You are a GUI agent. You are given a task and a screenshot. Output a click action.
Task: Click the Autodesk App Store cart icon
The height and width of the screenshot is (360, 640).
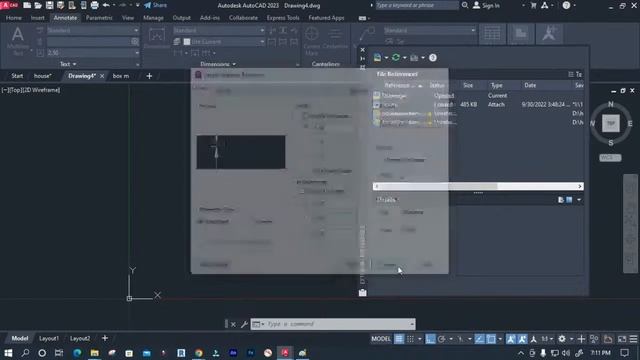click(533, 5)
